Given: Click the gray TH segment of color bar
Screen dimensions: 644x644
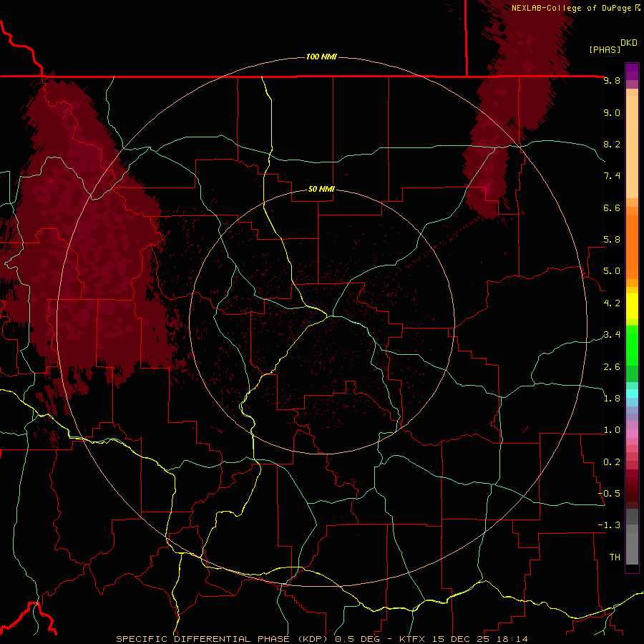Looking at the screenshot, I should coord(632,548).
